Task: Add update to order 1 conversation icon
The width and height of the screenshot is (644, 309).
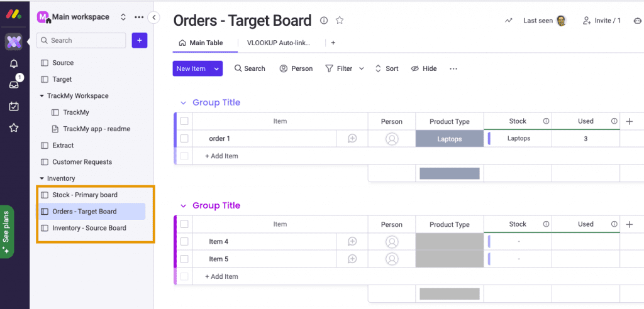Action: pos(352,139)
